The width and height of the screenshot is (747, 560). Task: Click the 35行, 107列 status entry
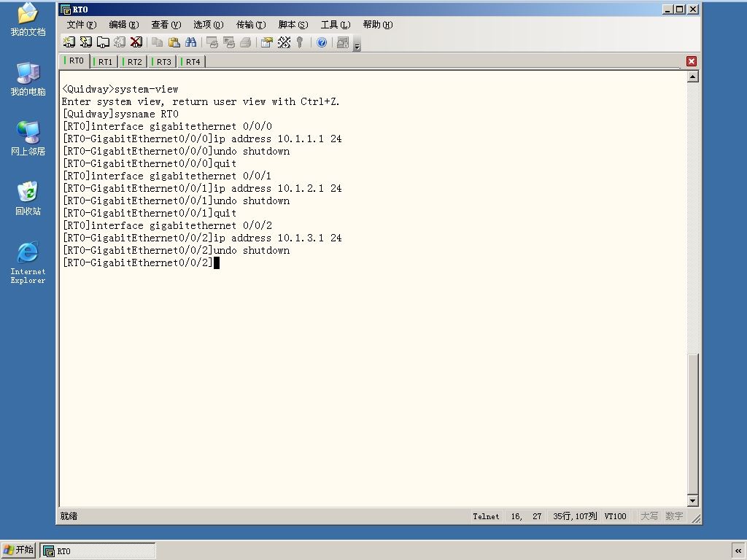575,516
